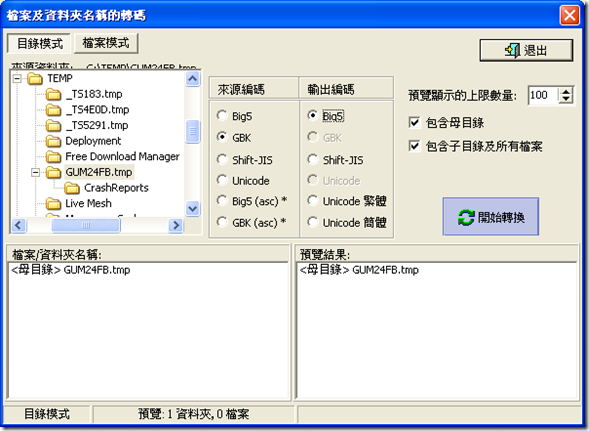Viewport: 589px width, 431px height.
Task: Click the 預覽結果 list header
Action: point(437,254)
